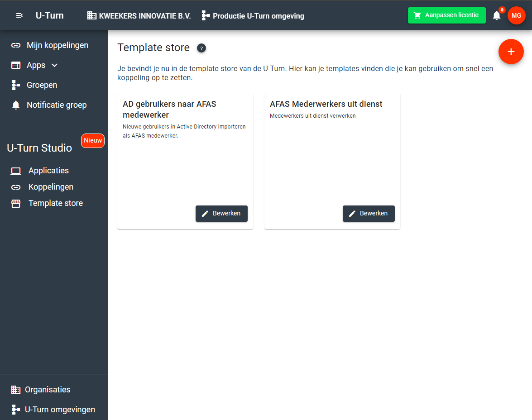Open the Template store help question mark
This screenshot has width=532, height=420.
click(x=201, y=48)
